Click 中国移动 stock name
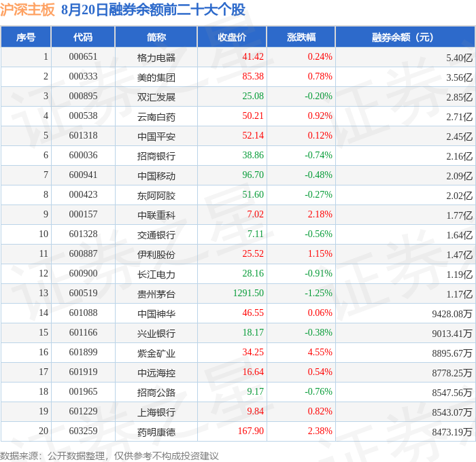 tap(156, 176)
